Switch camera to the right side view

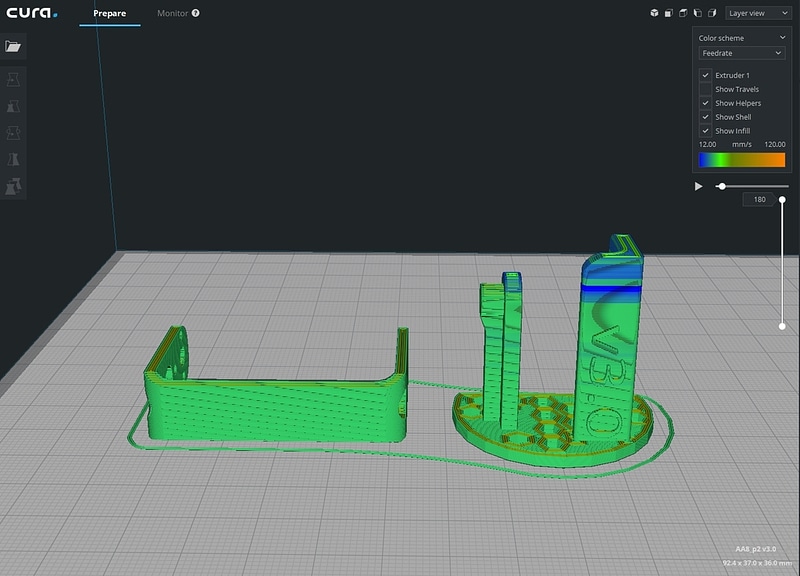coord(712,13)
